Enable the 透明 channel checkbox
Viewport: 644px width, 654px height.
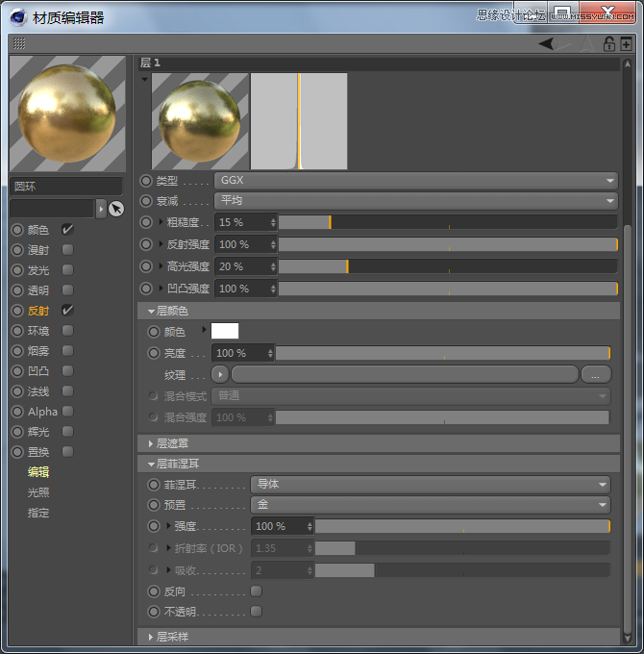tap(67, 290)
